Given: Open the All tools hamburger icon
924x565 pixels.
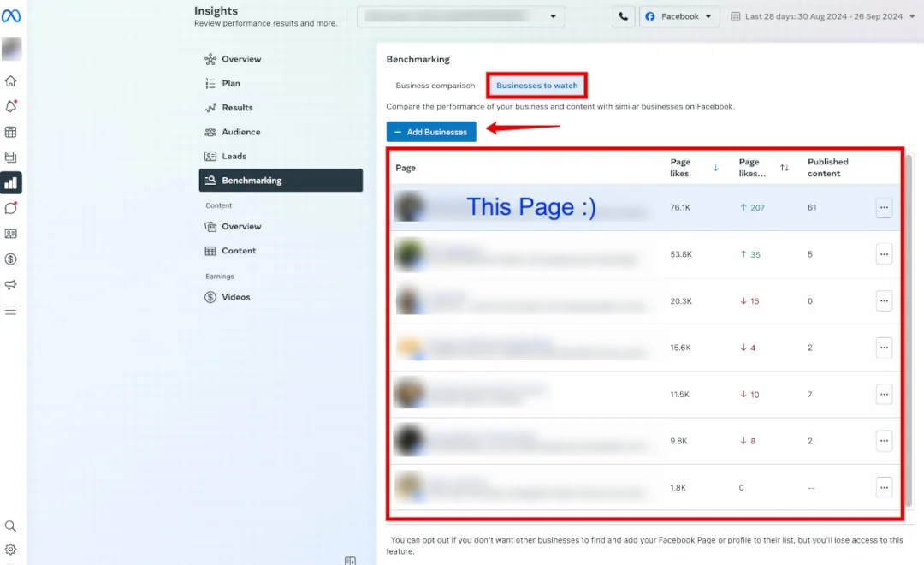Looking at the screenshot, I should click(10, 310).
